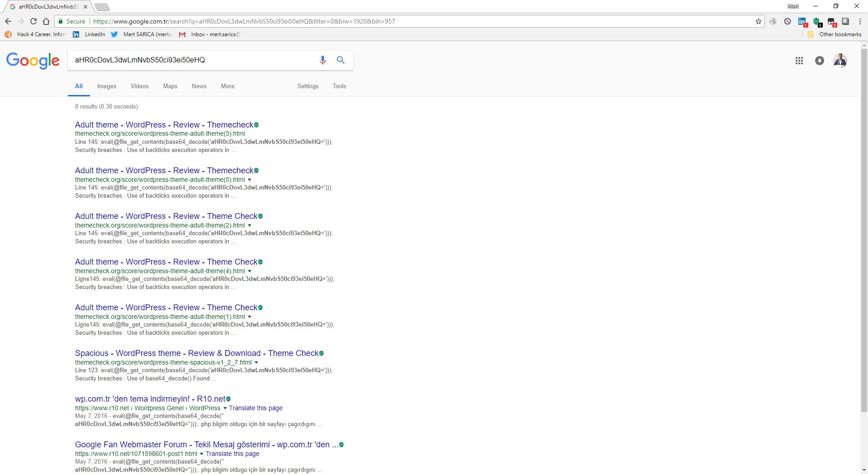Open the Google apps grid
868x474 pixels.
(x=799, y=61)
